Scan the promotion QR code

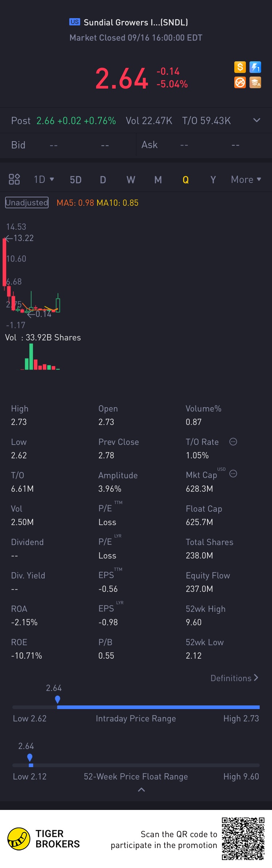243,839
